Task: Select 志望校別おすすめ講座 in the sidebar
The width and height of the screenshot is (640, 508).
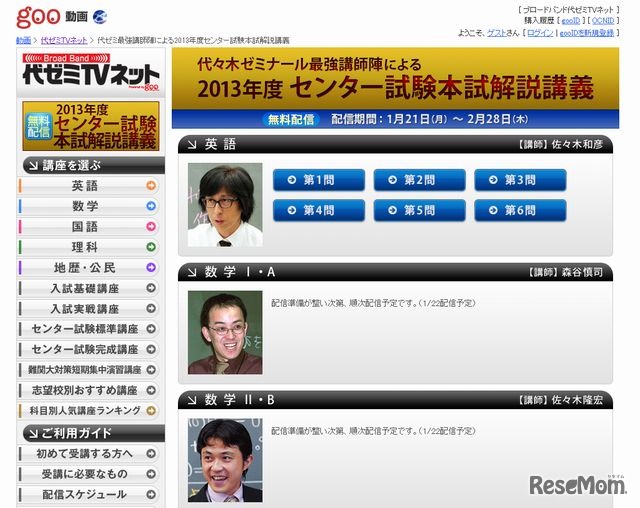Action: [89, 390]
